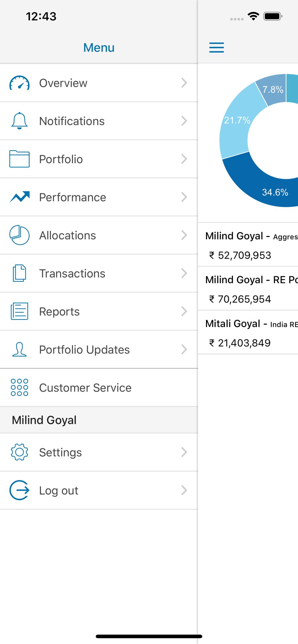The width and height of the screenshot is (298, 644).
Task: Open the Notifications bell icon
Action: coord(19,121)
